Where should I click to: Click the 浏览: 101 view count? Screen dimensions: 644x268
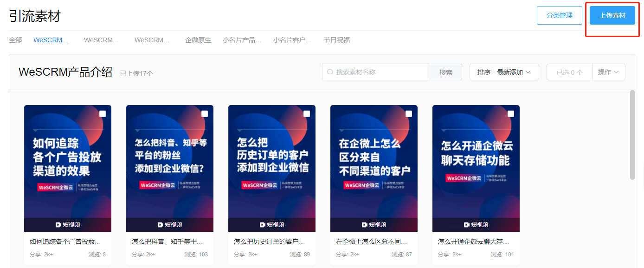click(502, 255)
